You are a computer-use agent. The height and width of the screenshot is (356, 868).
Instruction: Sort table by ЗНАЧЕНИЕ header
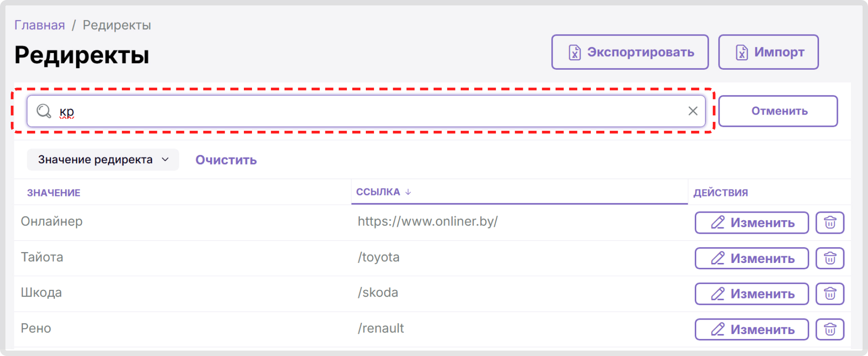[x=54, y=193]
